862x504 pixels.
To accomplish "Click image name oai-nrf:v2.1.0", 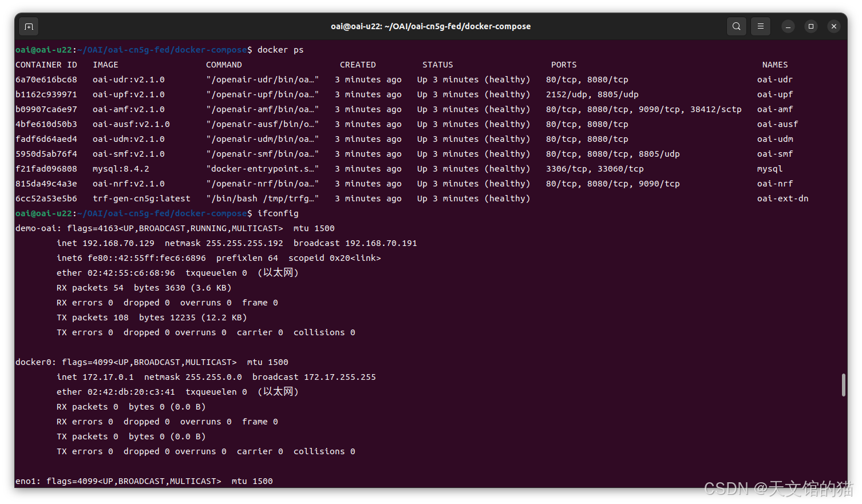I will click(x=129, y=184).
